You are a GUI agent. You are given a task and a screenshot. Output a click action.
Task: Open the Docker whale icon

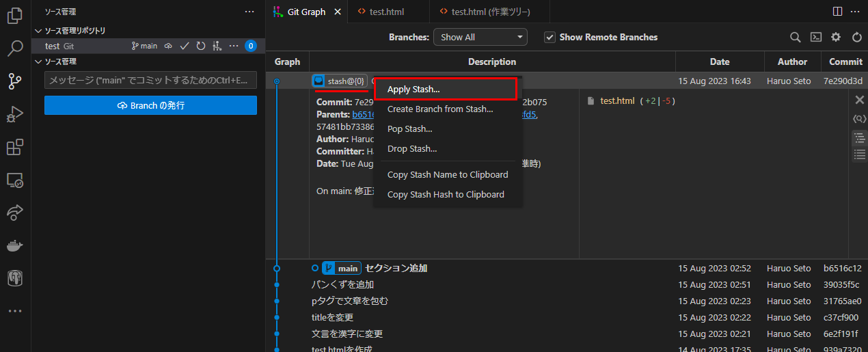15,245
